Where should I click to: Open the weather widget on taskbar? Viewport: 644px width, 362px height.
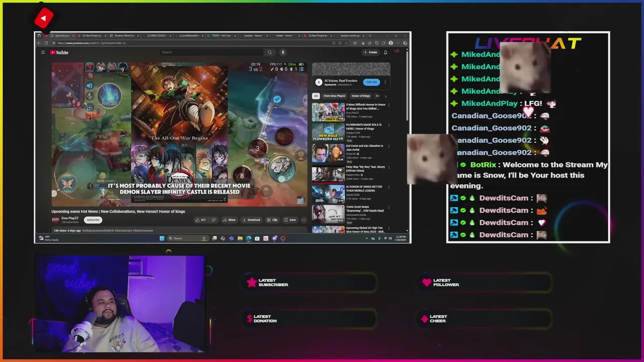[x=48, y=238]
